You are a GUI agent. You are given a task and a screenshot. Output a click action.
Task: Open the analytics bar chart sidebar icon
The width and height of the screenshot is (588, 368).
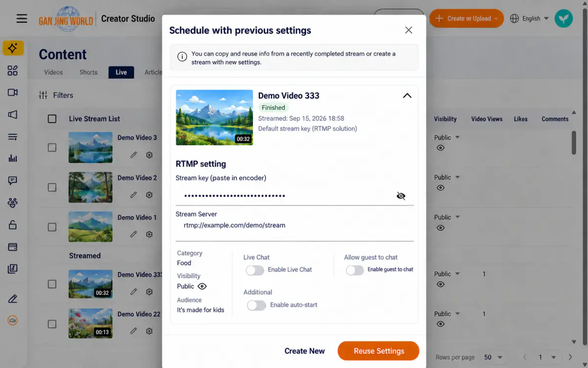click(13, 158)
